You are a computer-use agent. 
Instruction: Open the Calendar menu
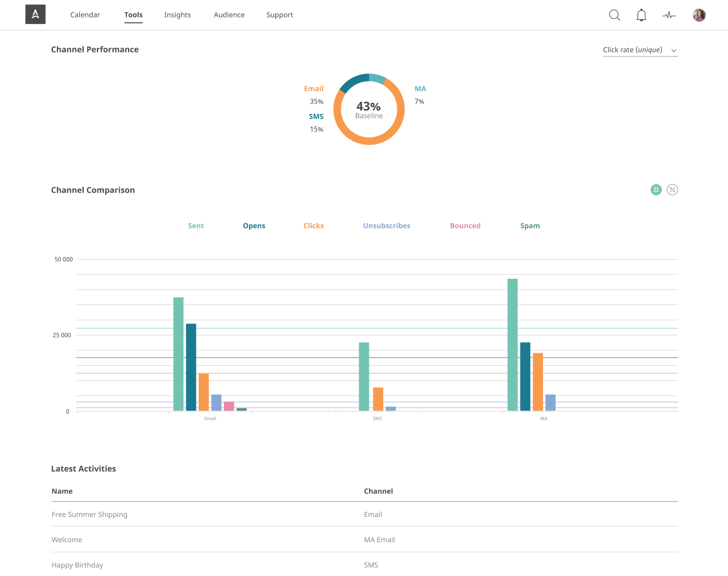click(85, 15)
